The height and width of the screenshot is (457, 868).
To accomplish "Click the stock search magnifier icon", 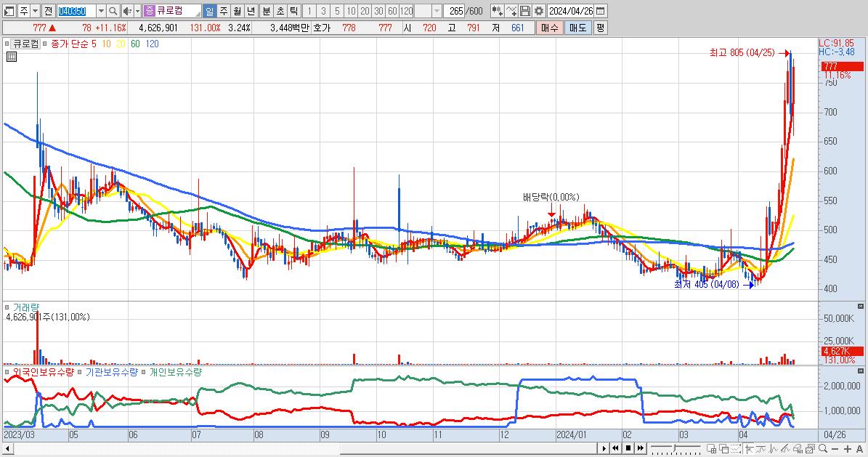I will point(113,11).
